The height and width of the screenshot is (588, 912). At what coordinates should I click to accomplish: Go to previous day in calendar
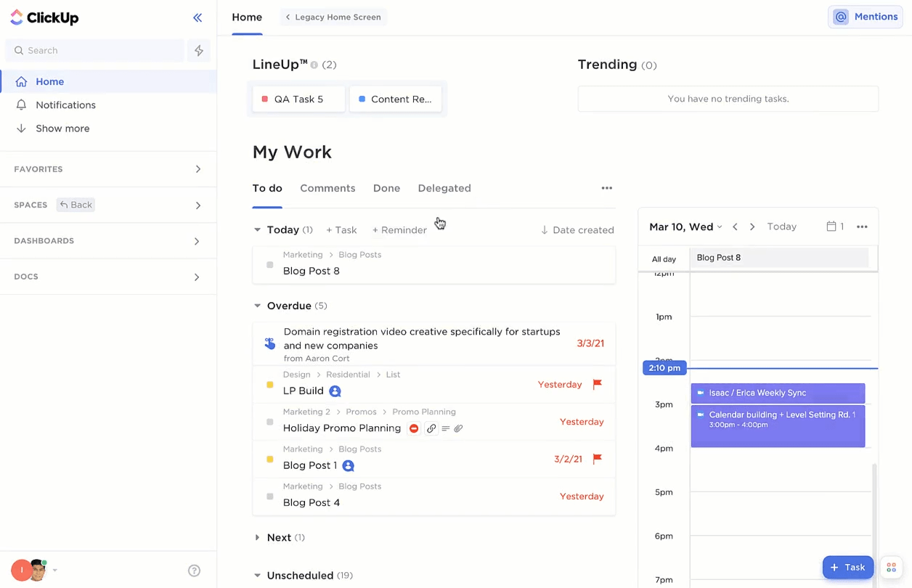click(x=735, y=226)
